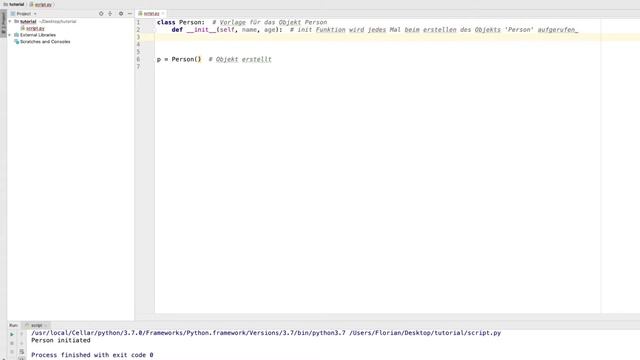The image size is (640, 360).
Task: Click on 'p = Person()' code
Action: pyautogui.click(x=179, y=59)
